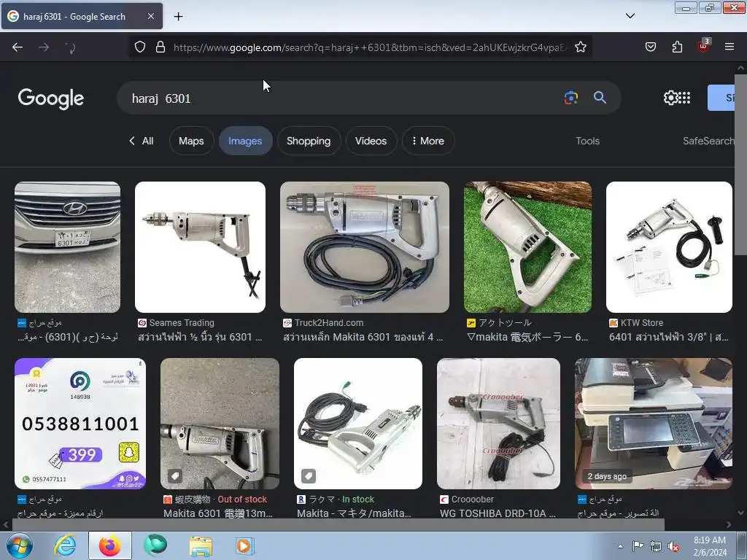
Task: Click the product tag icon on In stock drill
Action: pyautogui.click(x=309, y=475)
